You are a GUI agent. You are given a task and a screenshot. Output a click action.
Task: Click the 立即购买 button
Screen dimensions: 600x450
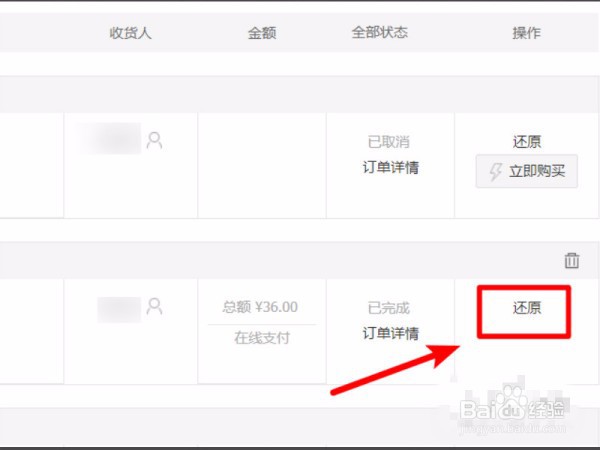(x=527, y=171)
